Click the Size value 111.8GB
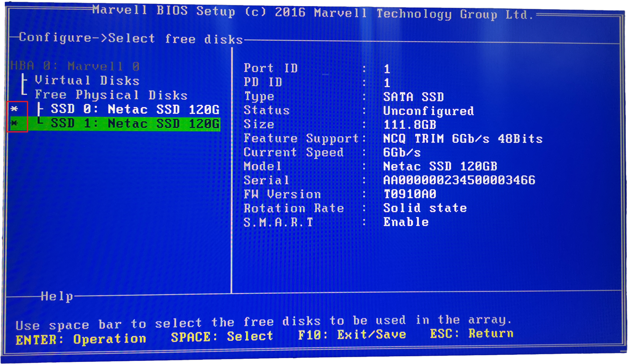Screen dimensions: 628x364 click(409, 125)
